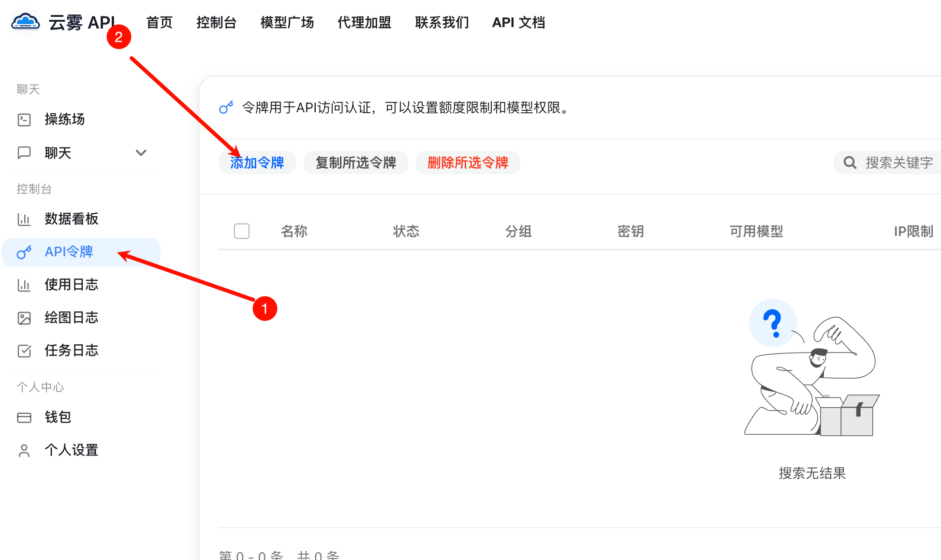This screenshot has height=560, width=941.
Task: Click the 绘图日志 image icon
Action: coord(24,318)
